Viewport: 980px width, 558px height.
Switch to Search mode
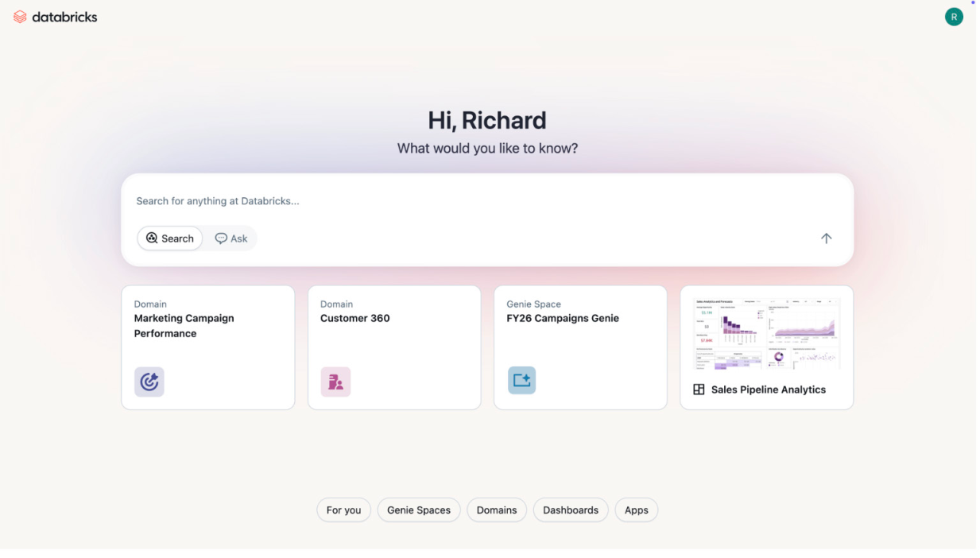tap(169, 238)
